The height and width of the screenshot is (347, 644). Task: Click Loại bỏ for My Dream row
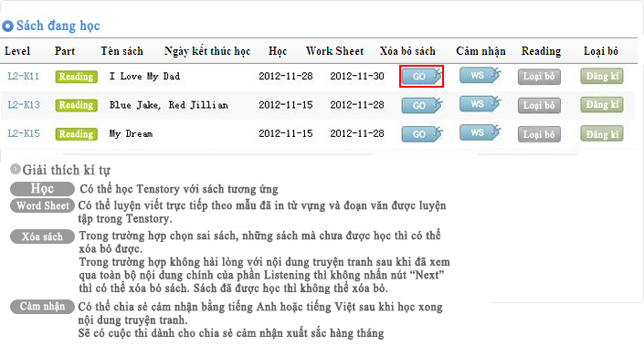click(539, 134)
